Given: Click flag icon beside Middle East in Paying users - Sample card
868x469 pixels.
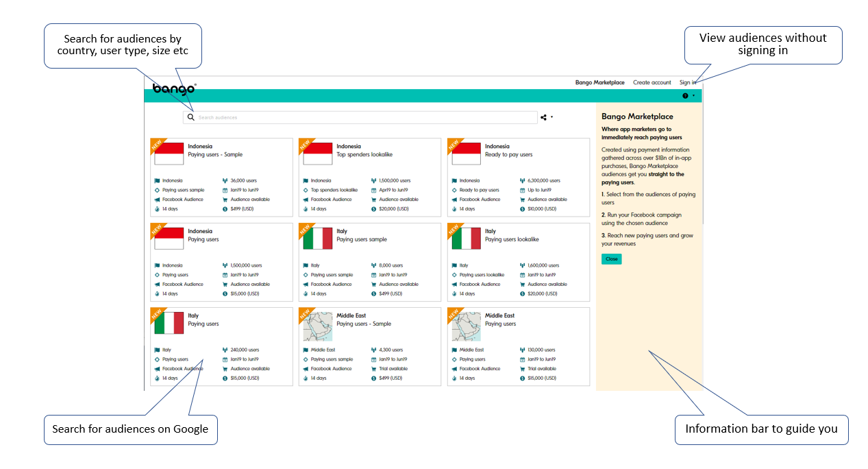Looking at the screenshot, I should coord(306,350).
